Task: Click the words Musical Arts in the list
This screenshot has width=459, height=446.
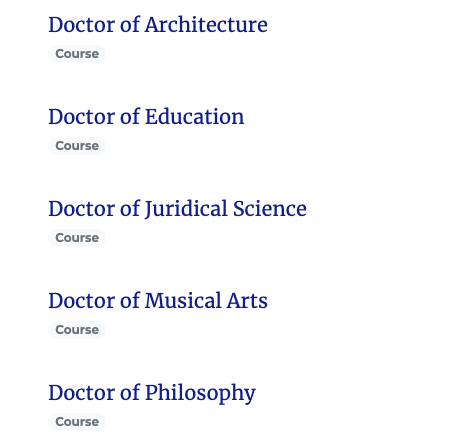Action: (206, 301)
